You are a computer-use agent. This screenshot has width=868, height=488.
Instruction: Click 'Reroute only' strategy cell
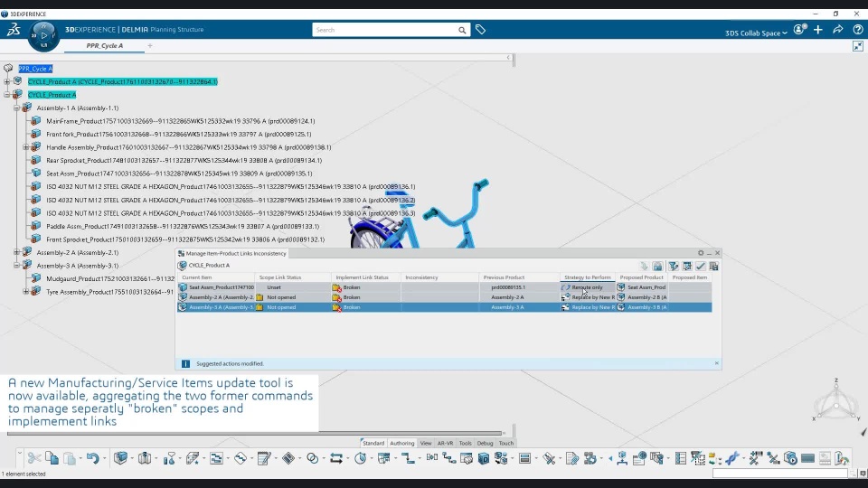point(588,287)
